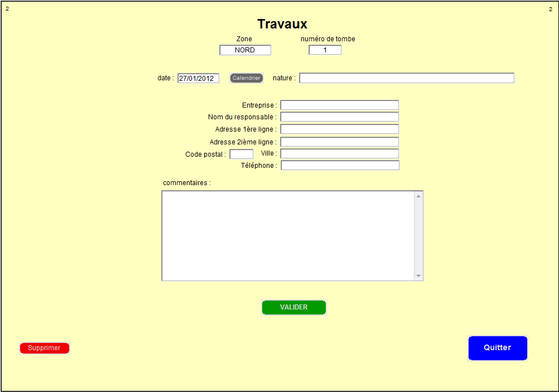Image resolution: width=559 pixels, height=392 pixels.
Task: Select the numéro de tombe field
Action: pyautogui.click(x=325, y=50)
